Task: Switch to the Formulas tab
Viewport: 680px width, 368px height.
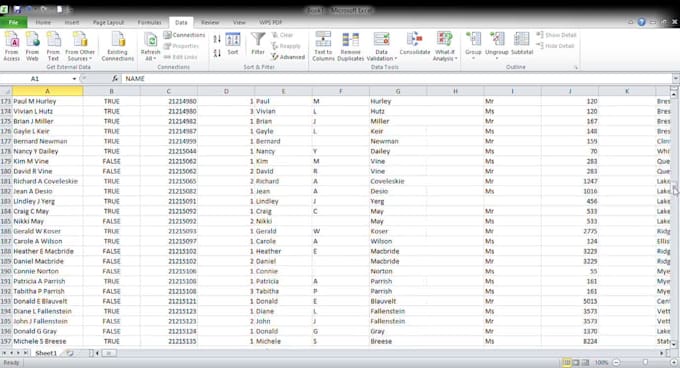Action: click(x=150, y=22)
